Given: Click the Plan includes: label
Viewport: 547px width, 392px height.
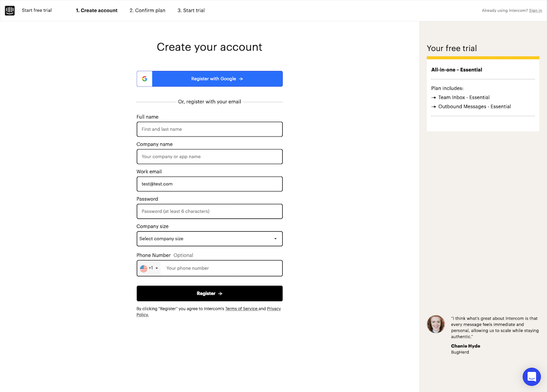Looking at the screenshot, I should coord(447,88).
